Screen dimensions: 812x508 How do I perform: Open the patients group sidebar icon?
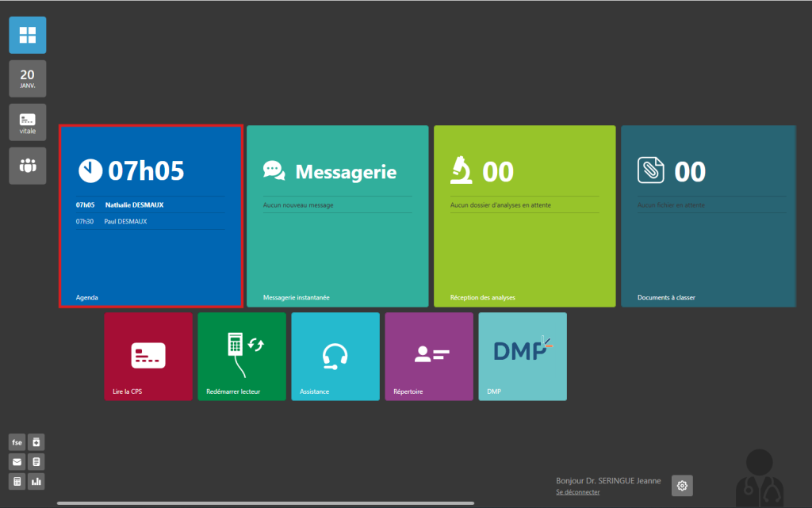click(x=27, y=166)
